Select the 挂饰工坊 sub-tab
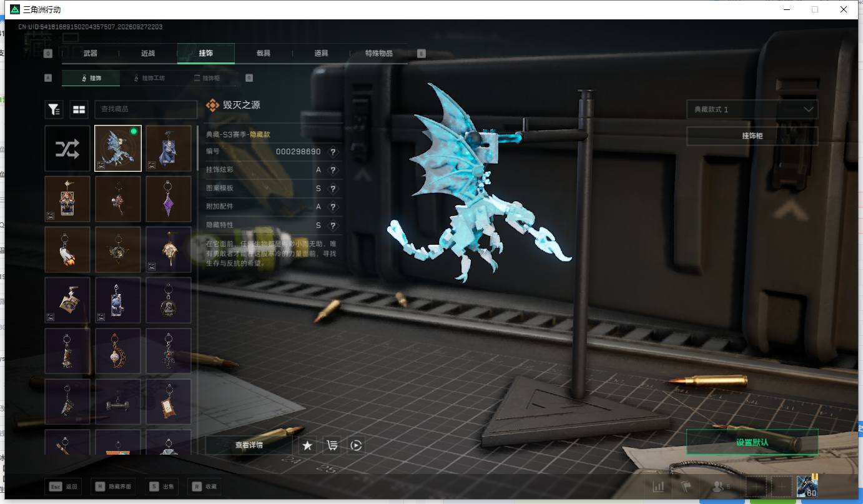The width and height of the screenshot is (863, 504). pyautogui.click(x=150, y=78)
